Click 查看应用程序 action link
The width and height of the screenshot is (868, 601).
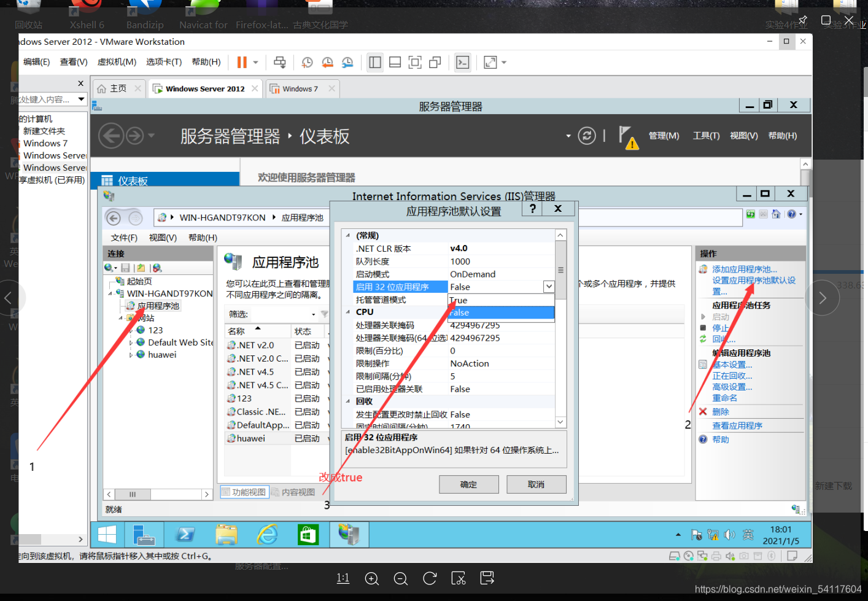[737, 425]
